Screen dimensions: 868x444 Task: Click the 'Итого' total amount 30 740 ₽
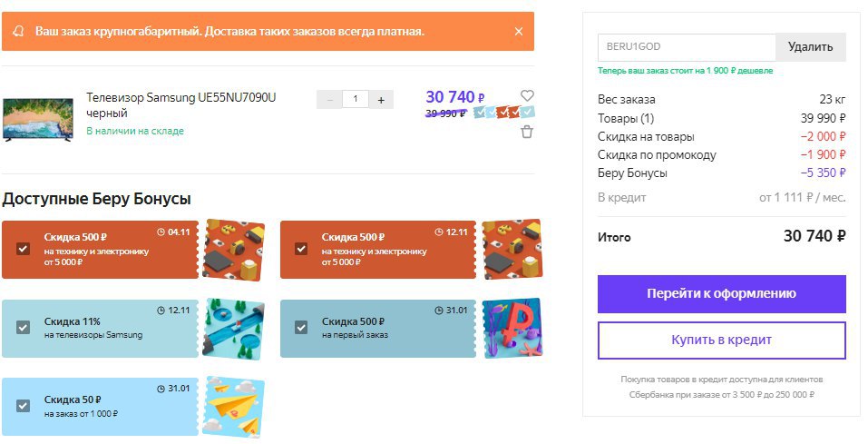pos(814,236)
